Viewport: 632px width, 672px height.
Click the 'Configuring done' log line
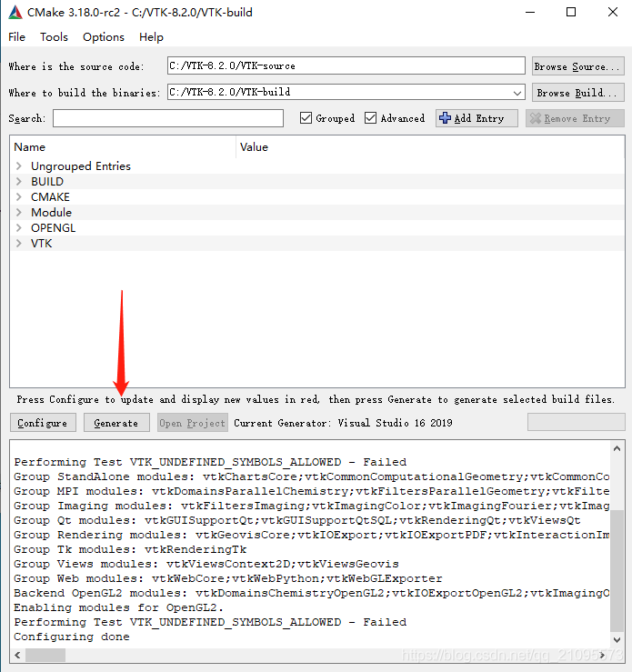(72, 637)
